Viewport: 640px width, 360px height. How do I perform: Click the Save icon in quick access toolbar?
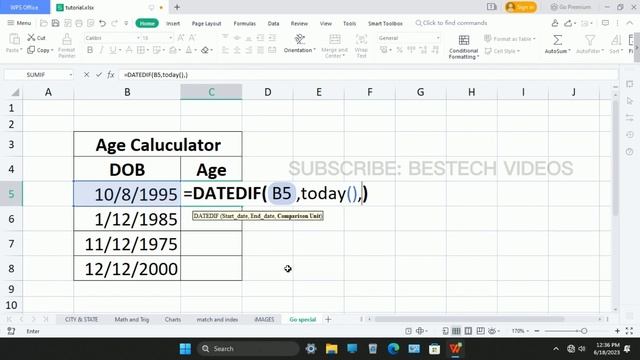[x=56, y=23]
